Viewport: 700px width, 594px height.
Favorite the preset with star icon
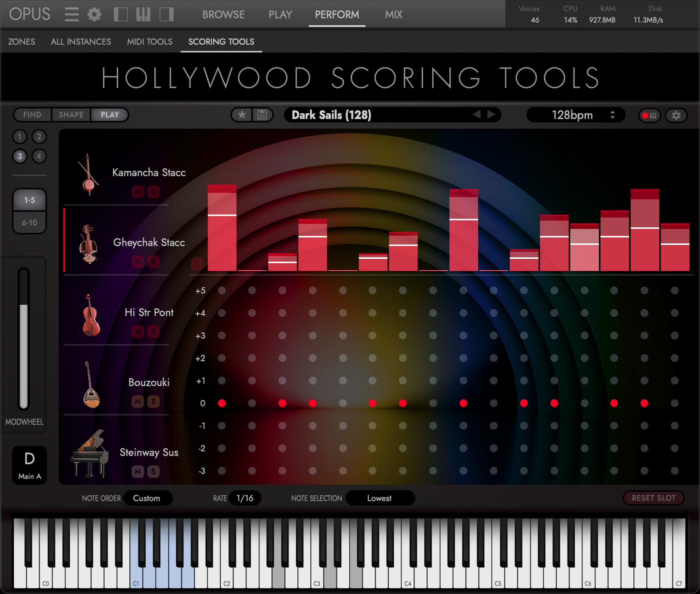(242, 115)
